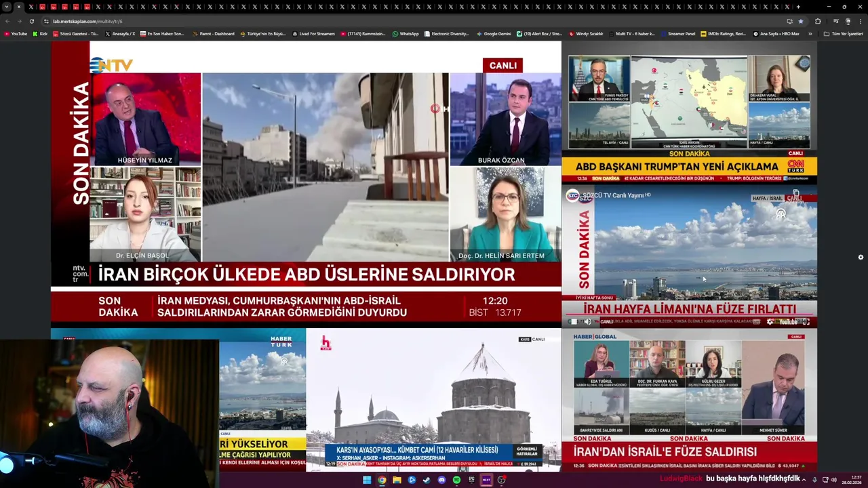This screenshot has height=488, width=868.
Task: Open the multi-TV settings gear icon
Action: click(x=861, y=258)
